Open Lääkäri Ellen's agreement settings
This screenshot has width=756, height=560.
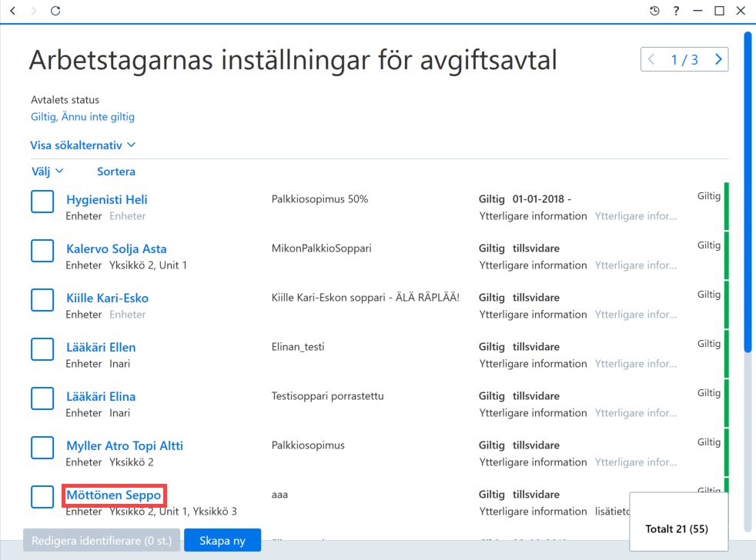101,347
